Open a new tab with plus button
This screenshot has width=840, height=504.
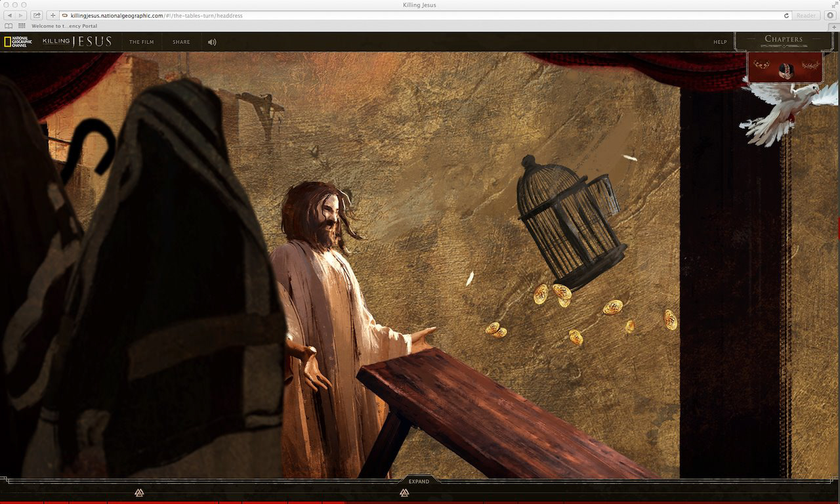point(834,26)
